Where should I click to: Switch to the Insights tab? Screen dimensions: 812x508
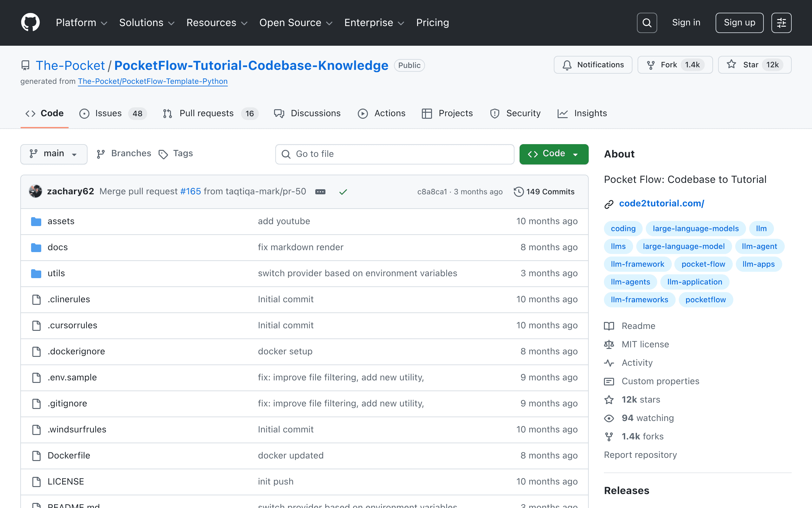click(582, 113)
